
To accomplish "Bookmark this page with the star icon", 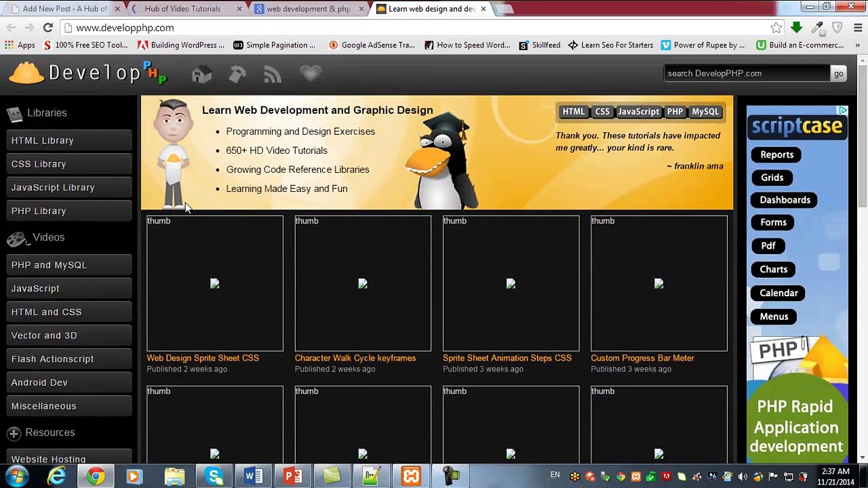I will tap(776, 28).
